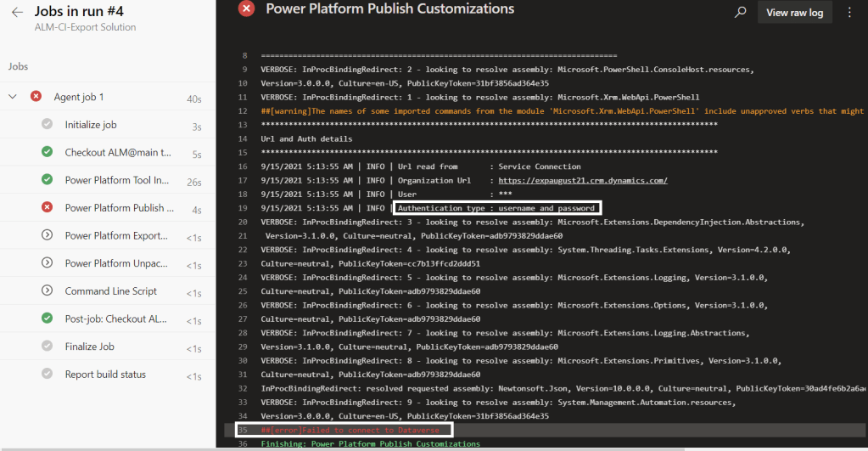The height and width of the screenshot is (451, 868).
Task: Click the skipped icon for Power Platform Export
Action: (48, 235)
